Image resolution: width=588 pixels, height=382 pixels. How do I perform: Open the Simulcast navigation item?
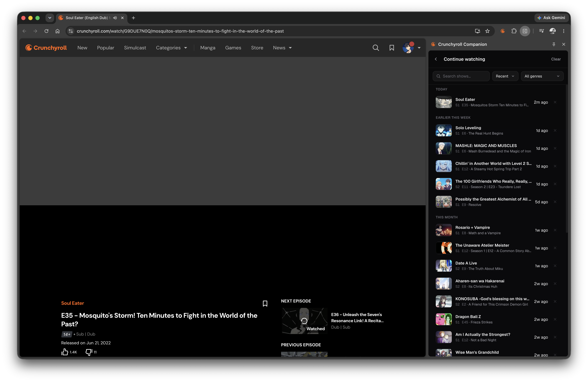pyautogui.click(x=135, y=48)
